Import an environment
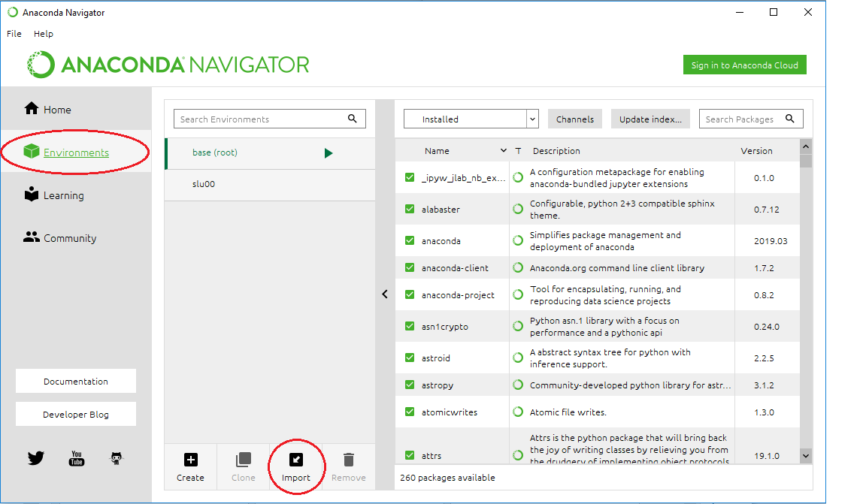 296,467
